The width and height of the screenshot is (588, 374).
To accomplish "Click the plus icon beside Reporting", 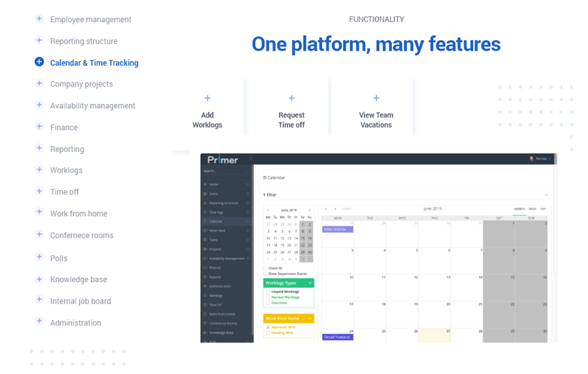I will [39, 148].
